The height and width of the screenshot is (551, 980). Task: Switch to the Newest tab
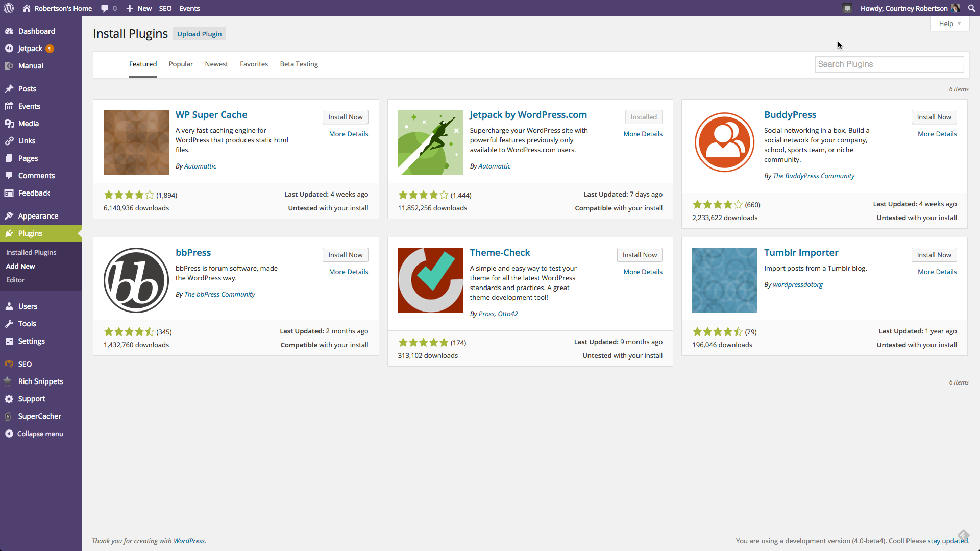(216, 64)
